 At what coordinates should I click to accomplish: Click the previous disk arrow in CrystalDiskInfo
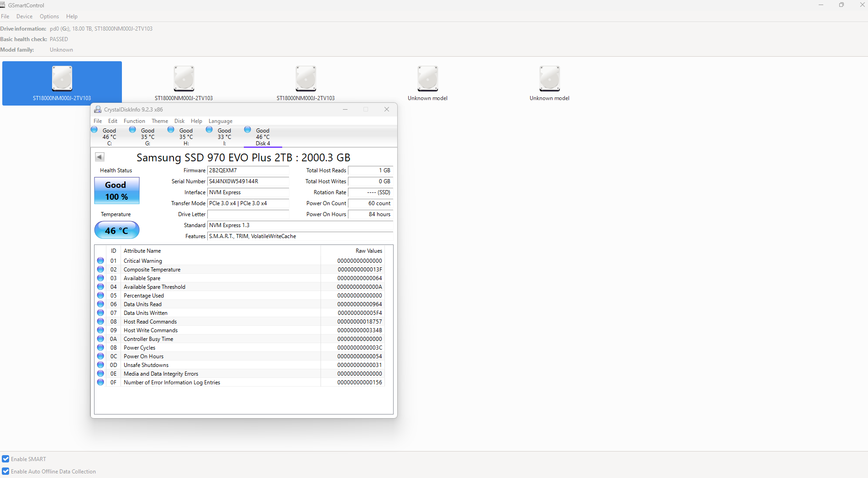[x=100, y=157]
